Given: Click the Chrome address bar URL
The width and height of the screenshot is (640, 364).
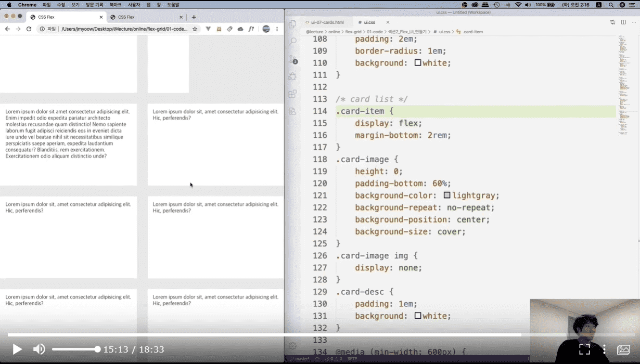Looking at the screenshot, I should pos(124,29).
